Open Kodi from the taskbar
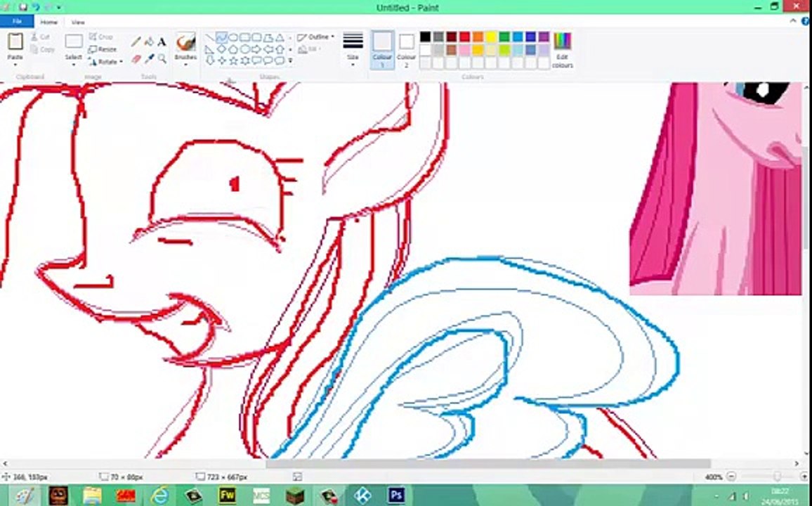The image size is (812, 506). pos(362,495)
